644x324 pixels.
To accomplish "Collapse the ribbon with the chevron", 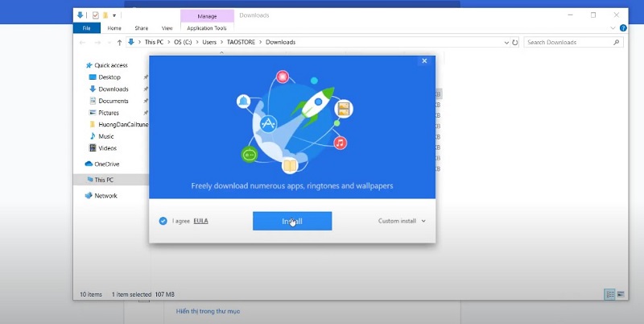I will pos(613,28).
